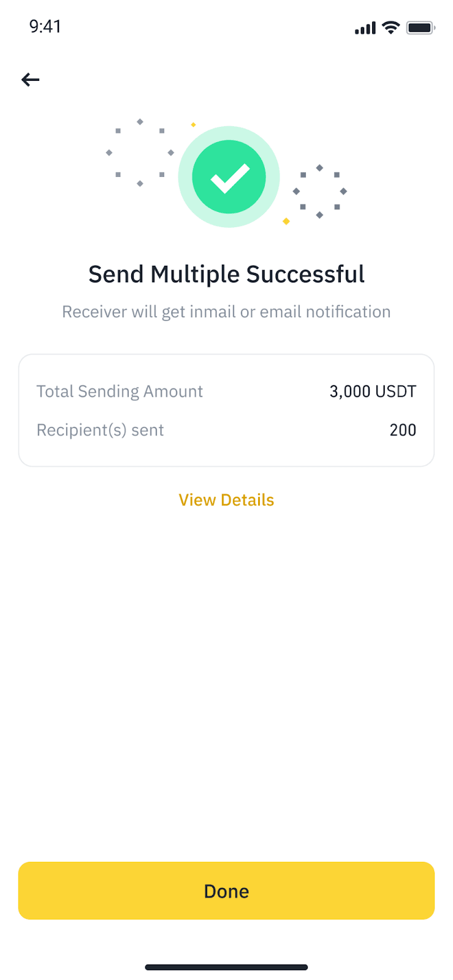Tap the 200 recipients count value
Image resolution: width=453 pixels, height=980 pixels.
403,430
